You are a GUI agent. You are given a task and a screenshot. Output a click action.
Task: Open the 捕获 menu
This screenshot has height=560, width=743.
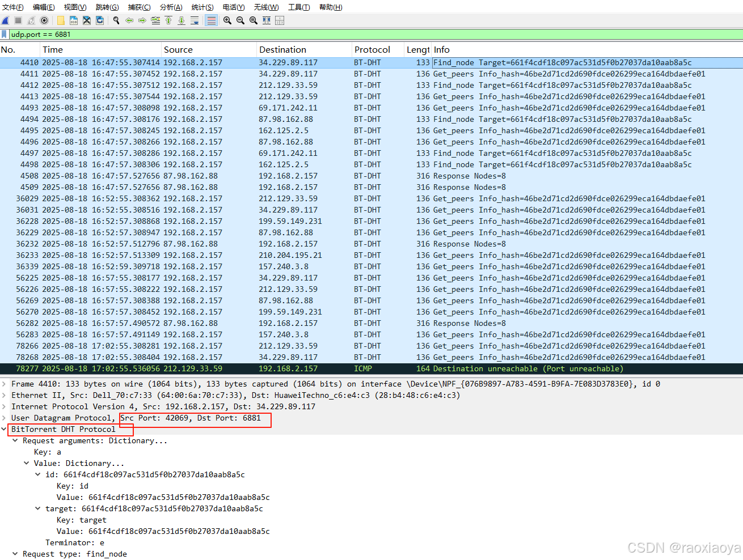coord(140,7)
